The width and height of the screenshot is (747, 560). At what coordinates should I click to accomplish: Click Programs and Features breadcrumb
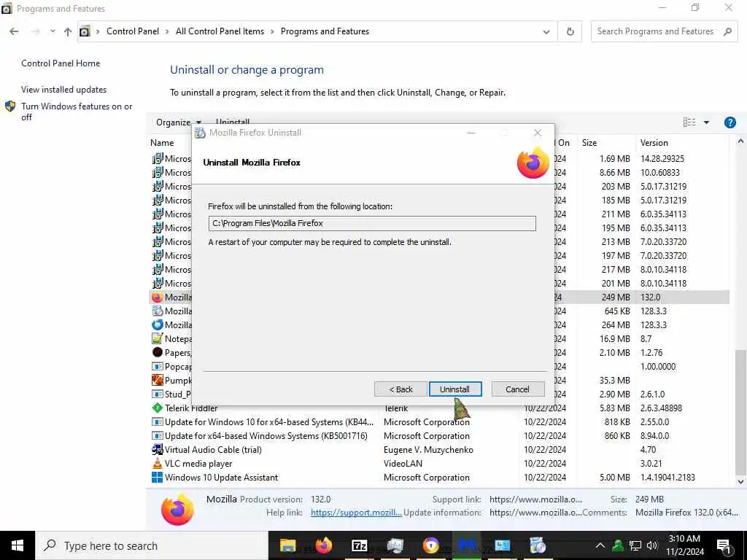(x=325, y=31)
